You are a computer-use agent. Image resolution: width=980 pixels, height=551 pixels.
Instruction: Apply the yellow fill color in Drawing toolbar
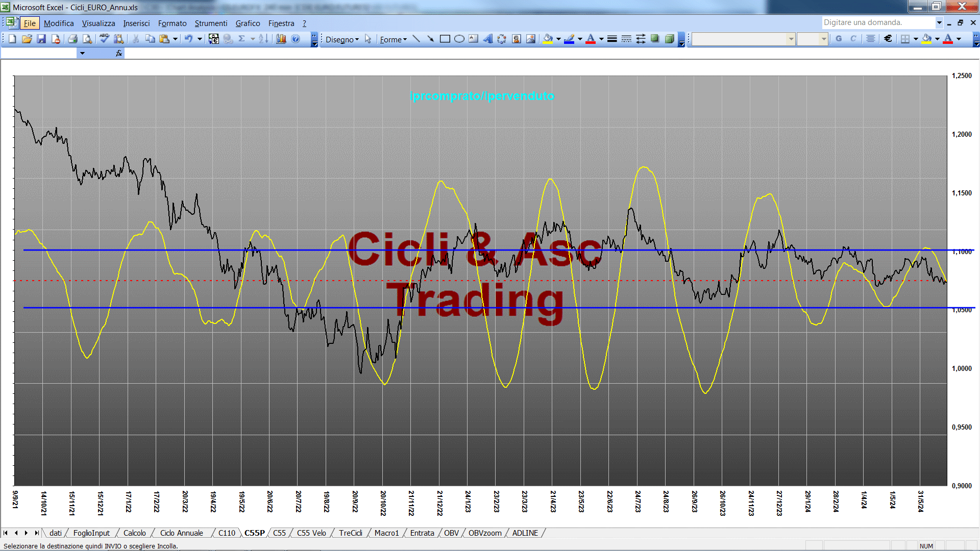tap(548, 39)
